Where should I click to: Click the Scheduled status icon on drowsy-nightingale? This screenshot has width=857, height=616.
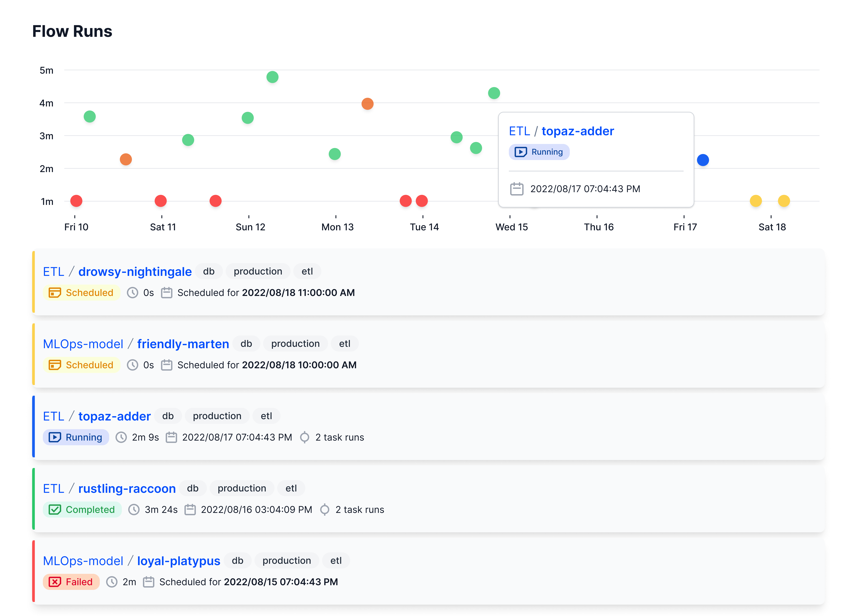(55, 292)
